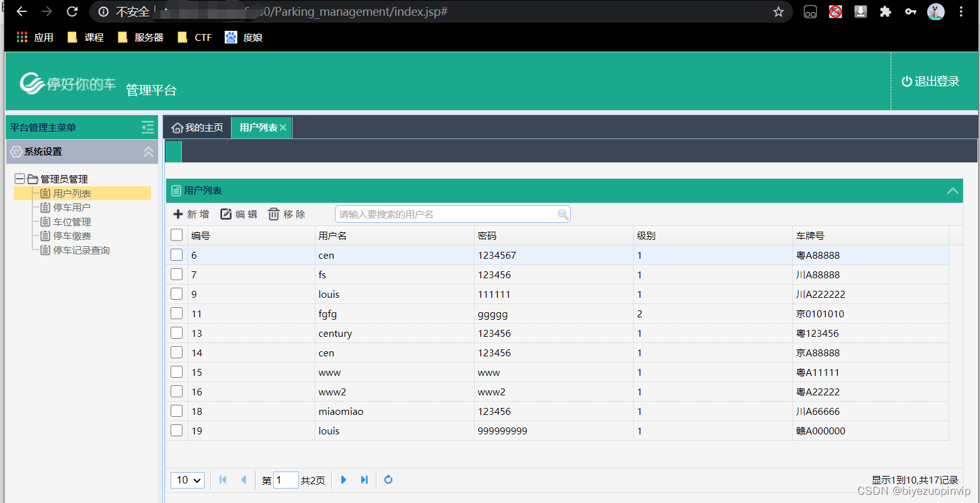Check the row for user century

coord(177,332)
